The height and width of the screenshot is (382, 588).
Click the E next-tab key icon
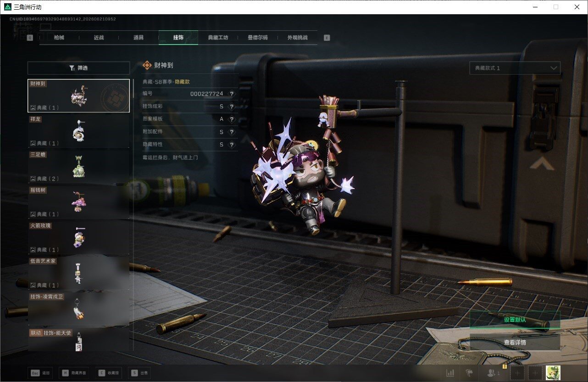tap(327, 38)
